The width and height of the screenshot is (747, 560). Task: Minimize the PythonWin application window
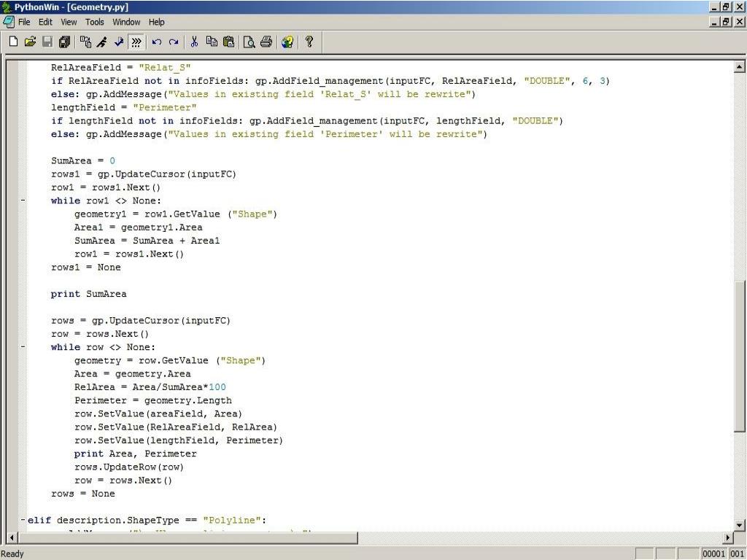(x=713, y=7)
